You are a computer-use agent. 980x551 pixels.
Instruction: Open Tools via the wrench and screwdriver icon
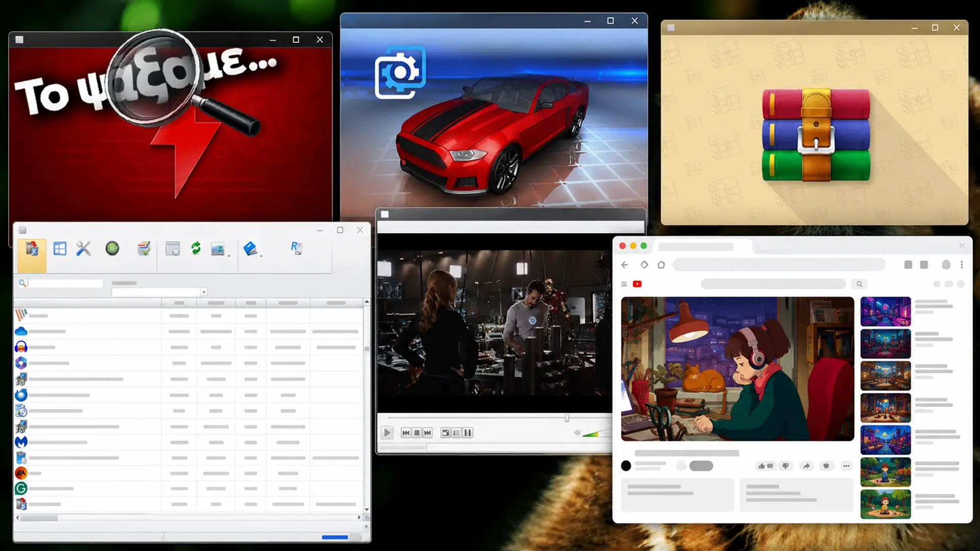[x=83, y=249]
